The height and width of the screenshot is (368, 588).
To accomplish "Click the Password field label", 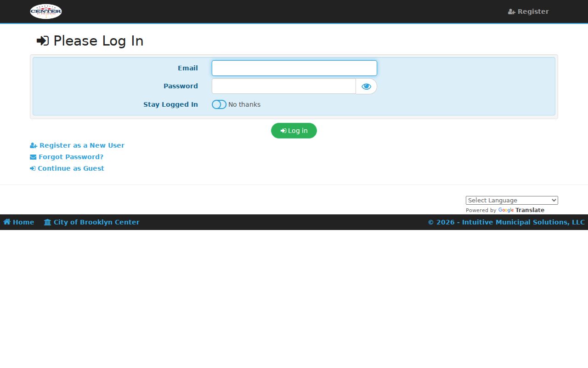I will coord(181,86).
